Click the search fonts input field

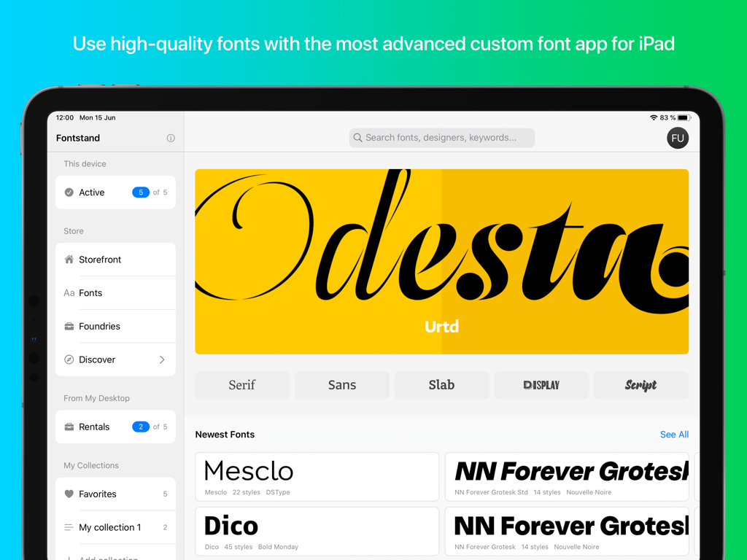tap(442, 138)
